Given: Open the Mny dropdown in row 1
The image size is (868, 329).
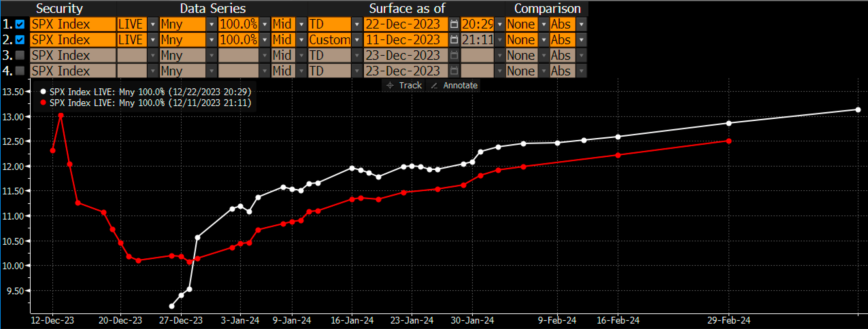Looking at the screenshot, I should (x=212, y=24).
